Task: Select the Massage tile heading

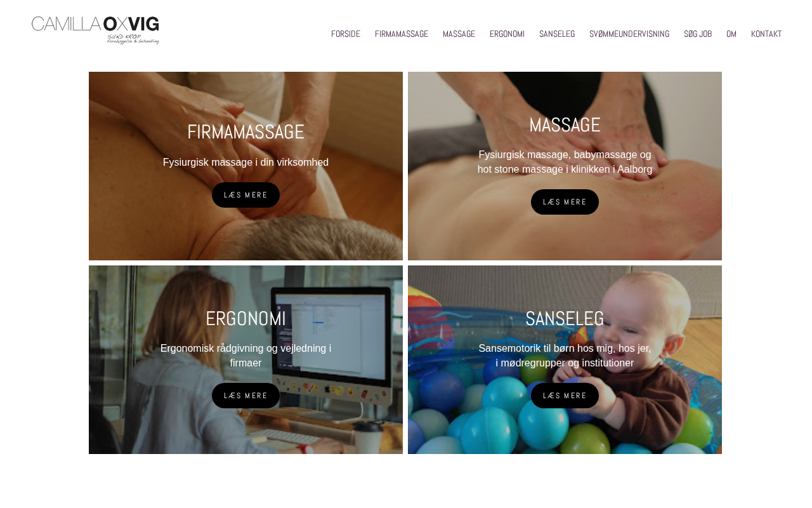Action: (565, 124)
